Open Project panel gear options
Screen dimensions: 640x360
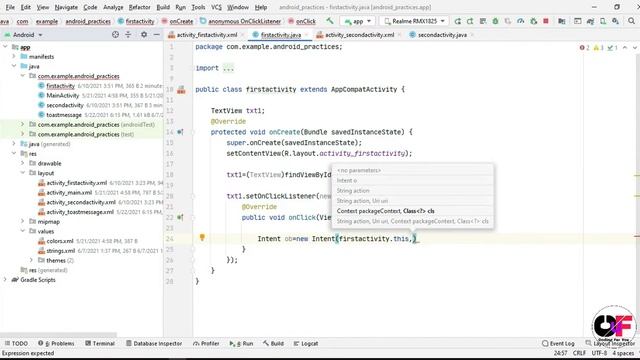(144, 35)
